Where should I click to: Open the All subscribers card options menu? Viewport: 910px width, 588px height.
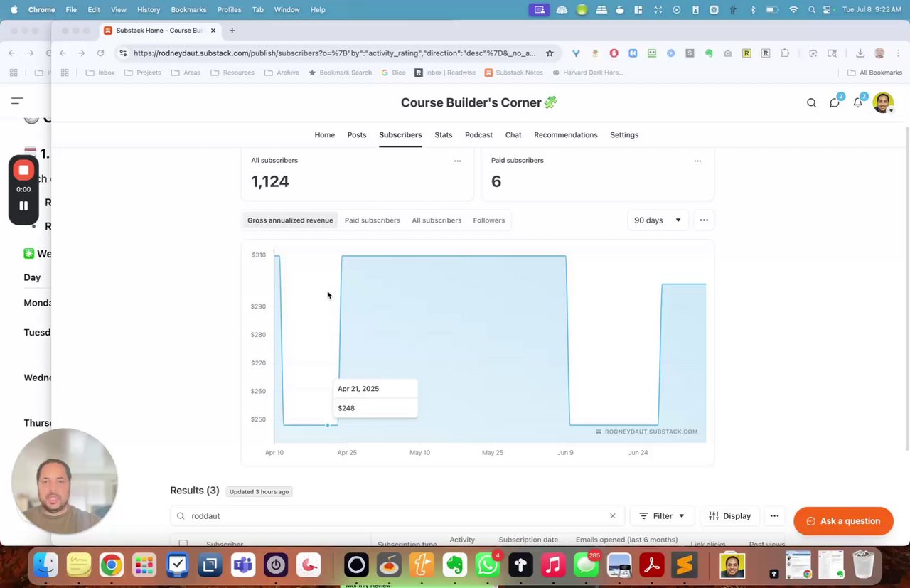[458, 161]
